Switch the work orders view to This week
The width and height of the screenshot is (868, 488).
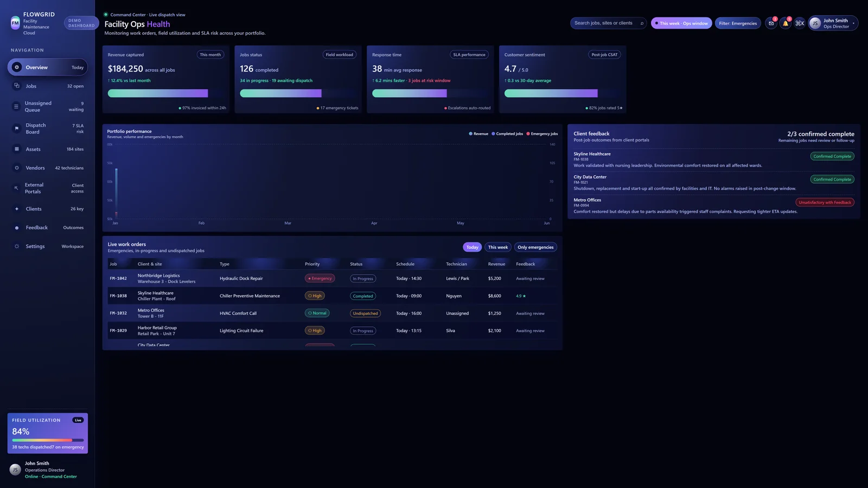(497, 247)
